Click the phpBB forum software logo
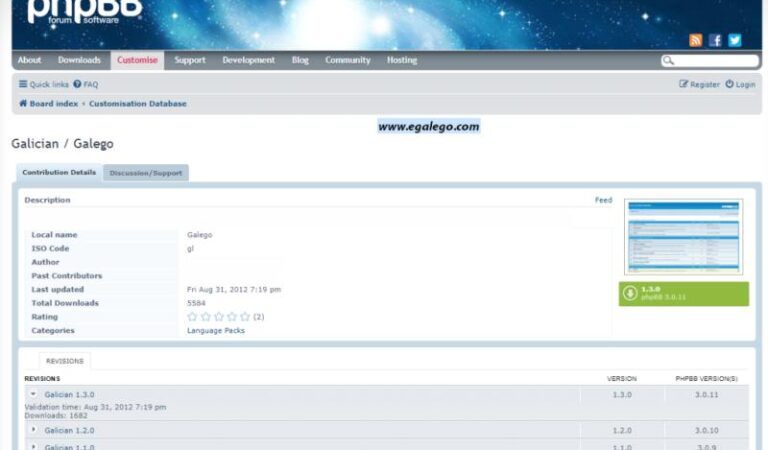This screenshot has height=450, width=768. (85, 12)
